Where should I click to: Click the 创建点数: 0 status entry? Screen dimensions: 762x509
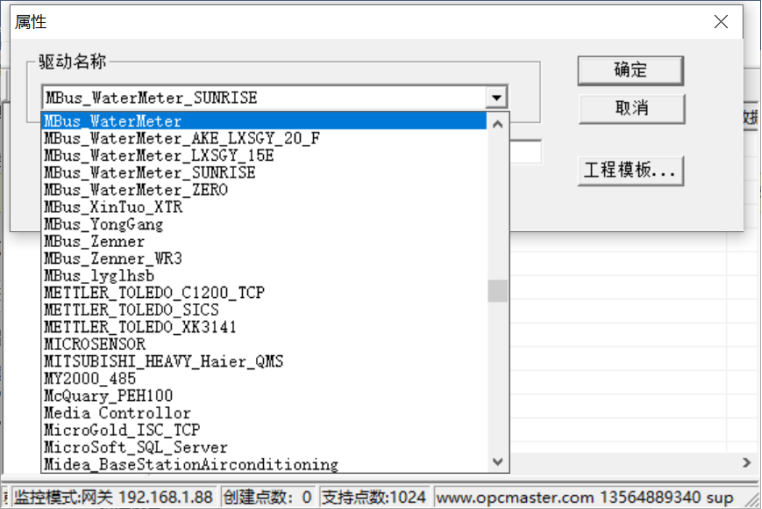tap(267, 497)
